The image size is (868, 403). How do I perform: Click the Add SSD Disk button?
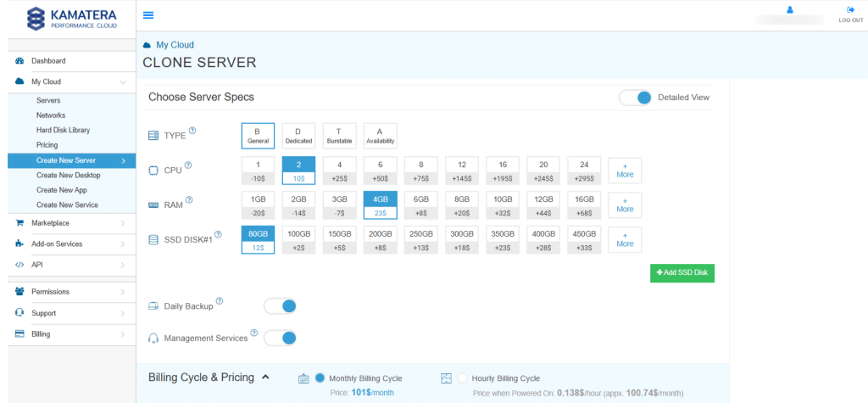(682, 273)
